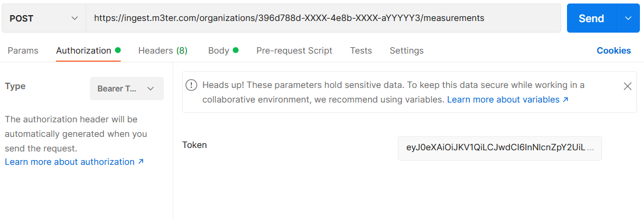644x219 pixels.
Task: Click the green dot on Body tab
Action: coord(236,51)
